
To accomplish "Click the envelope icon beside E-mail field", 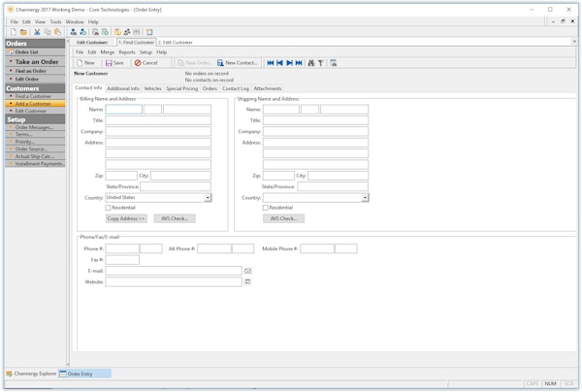I will (247, 271).
